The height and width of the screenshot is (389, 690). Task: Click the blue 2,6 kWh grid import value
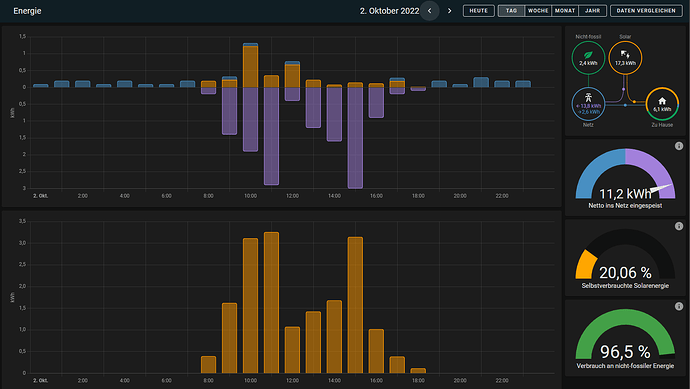[589, 112]
